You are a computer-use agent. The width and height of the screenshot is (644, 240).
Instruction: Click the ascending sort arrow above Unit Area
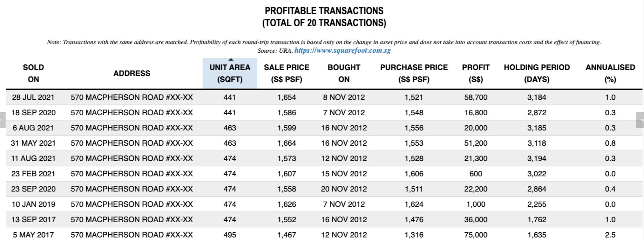230,60
